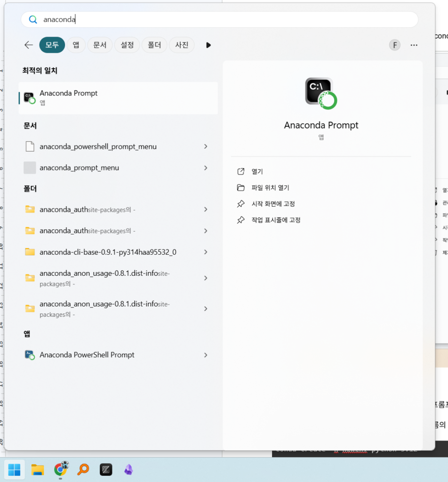Open the anaconda-cli-base-0.9.1 folder result
This screenshot has height=482, width=448.
tap(118, 252)
